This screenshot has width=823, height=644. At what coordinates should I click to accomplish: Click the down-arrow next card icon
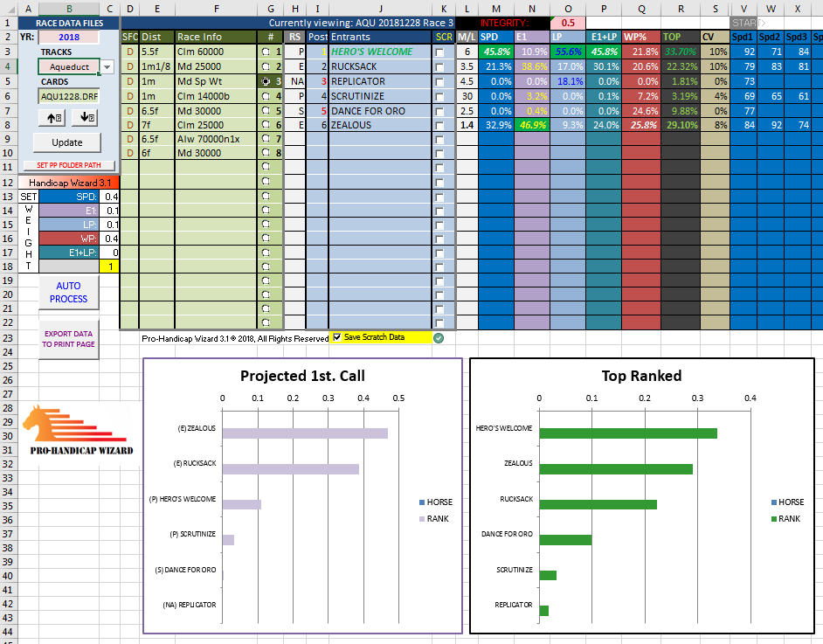(86, 117)
